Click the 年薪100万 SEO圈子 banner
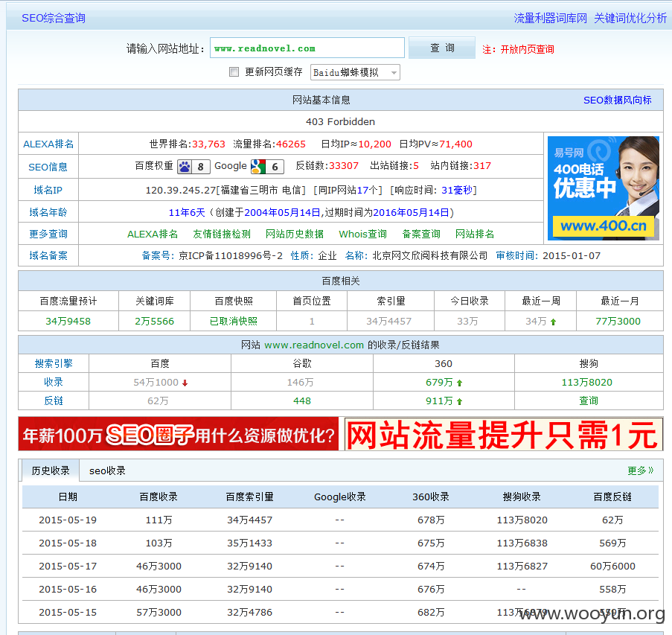Image resolution: width=672 pixels, height=635 pixels. coord(179,434)
